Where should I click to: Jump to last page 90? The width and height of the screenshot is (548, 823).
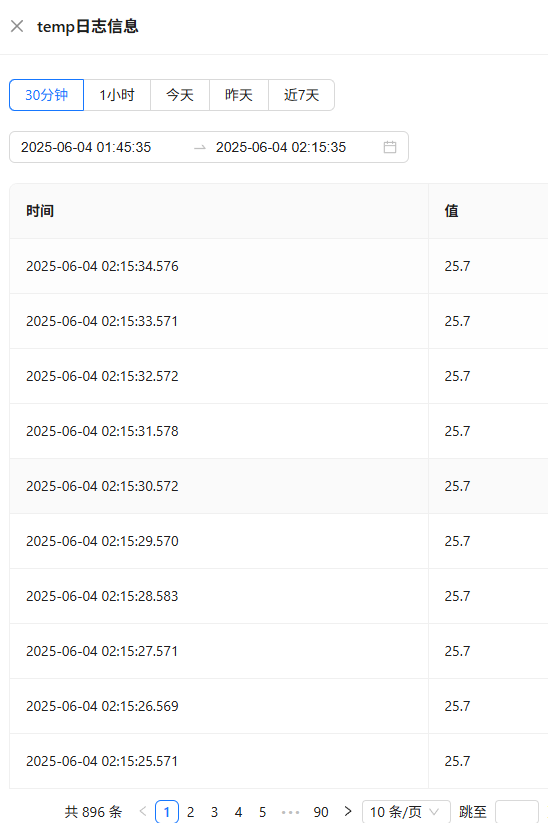pyautogui.click(x=321, y=812)
